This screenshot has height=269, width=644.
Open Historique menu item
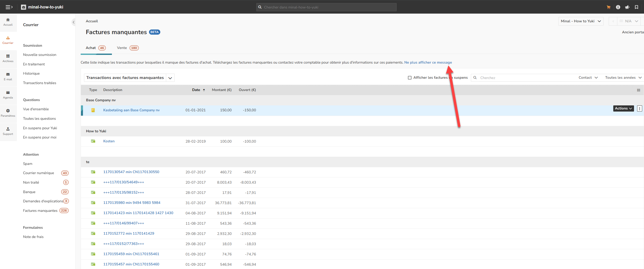click(x=31, y=74)
